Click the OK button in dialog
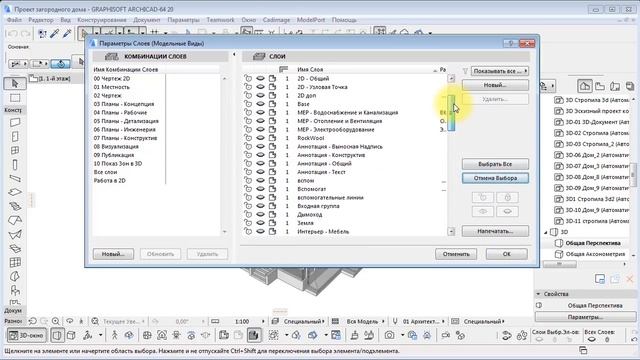Image resolution: width=640 pixels, height=360 pixels. click(x=507, y=254)
